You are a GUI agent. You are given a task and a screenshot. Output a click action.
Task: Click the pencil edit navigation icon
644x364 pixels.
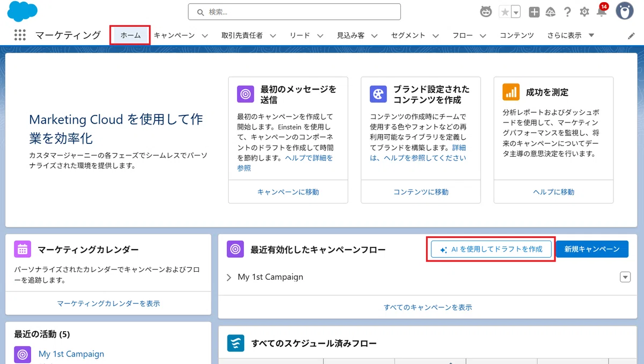631,36
